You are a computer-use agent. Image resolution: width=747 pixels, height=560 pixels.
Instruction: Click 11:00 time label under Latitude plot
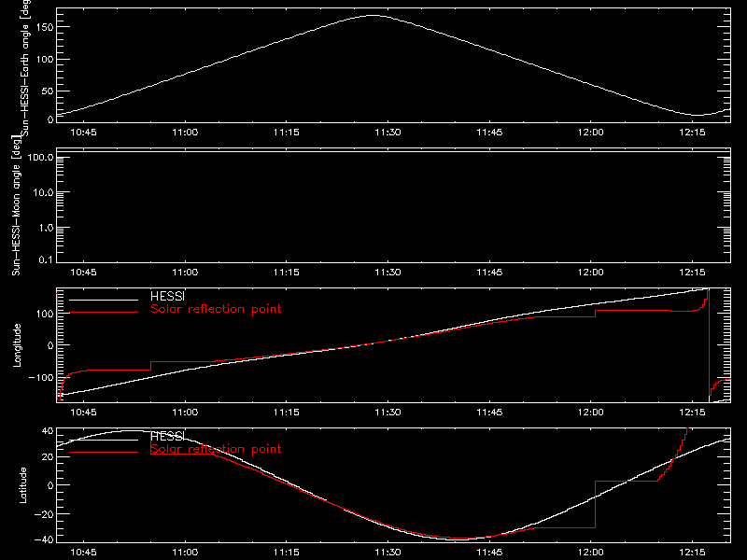click(185, 552)
